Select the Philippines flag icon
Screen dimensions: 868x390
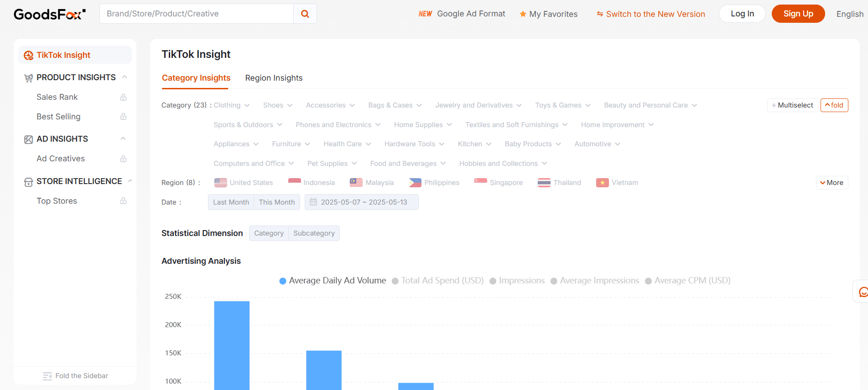416,182
